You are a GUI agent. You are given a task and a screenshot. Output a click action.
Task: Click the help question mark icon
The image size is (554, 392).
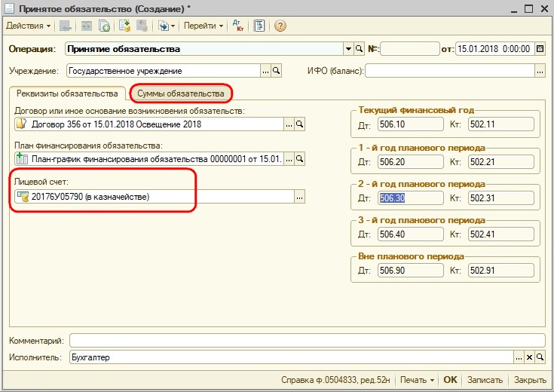point(280,26)
